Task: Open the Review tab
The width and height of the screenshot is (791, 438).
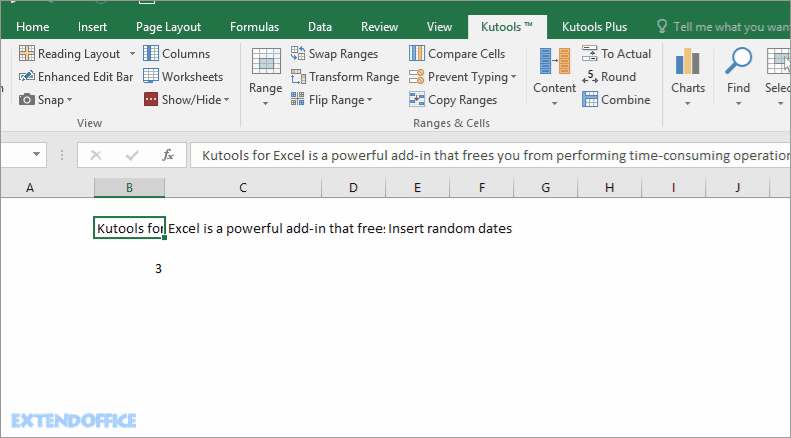Action: 379,27
